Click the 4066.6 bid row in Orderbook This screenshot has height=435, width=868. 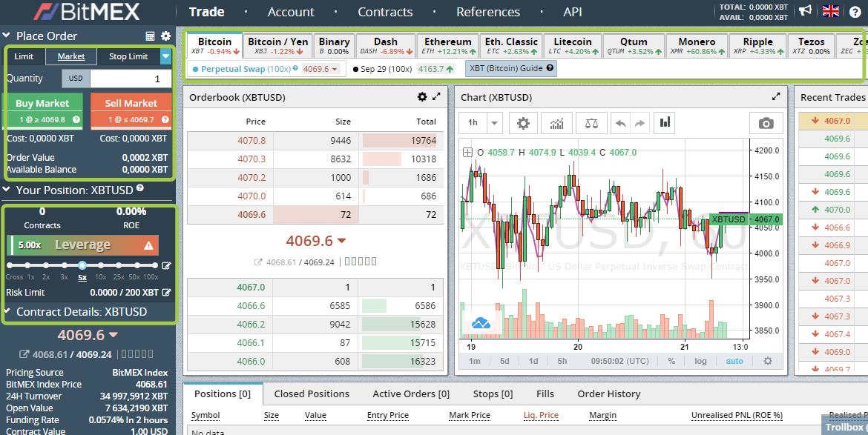(x=315, y=305)
